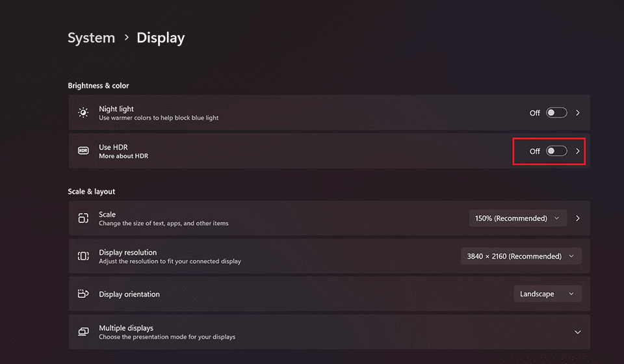Click the HDR badge icon

point(83,151)
